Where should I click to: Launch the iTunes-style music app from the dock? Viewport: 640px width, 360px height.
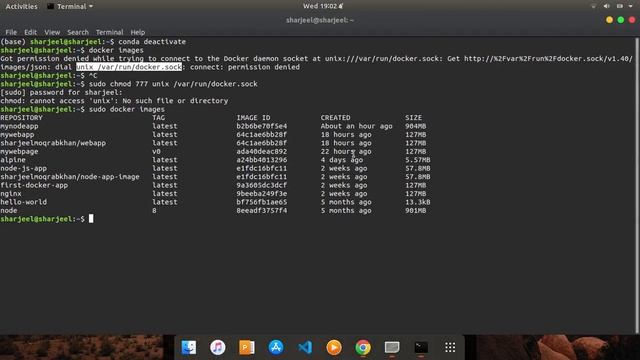click(218, 347)
